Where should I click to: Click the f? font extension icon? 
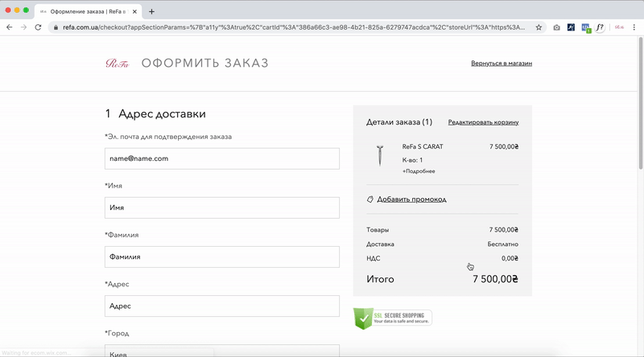click(600, 27)
